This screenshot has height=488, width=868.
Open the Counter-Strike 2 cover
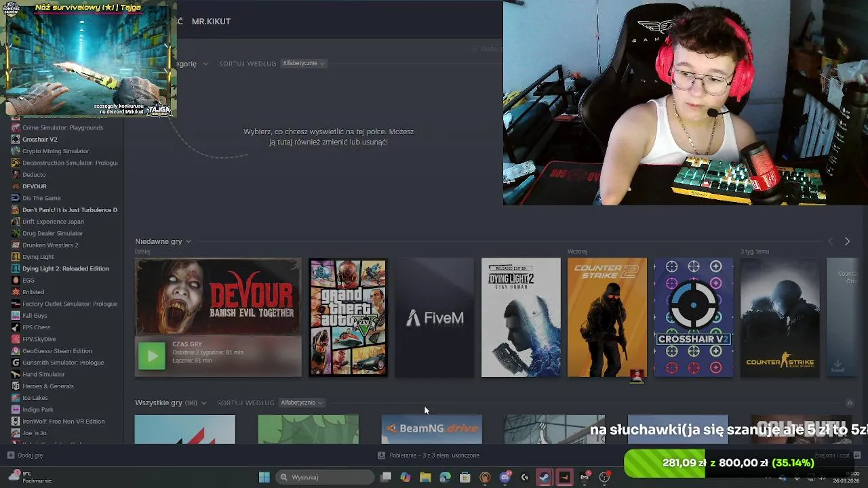pyautogui.click(x=607, y=317)
